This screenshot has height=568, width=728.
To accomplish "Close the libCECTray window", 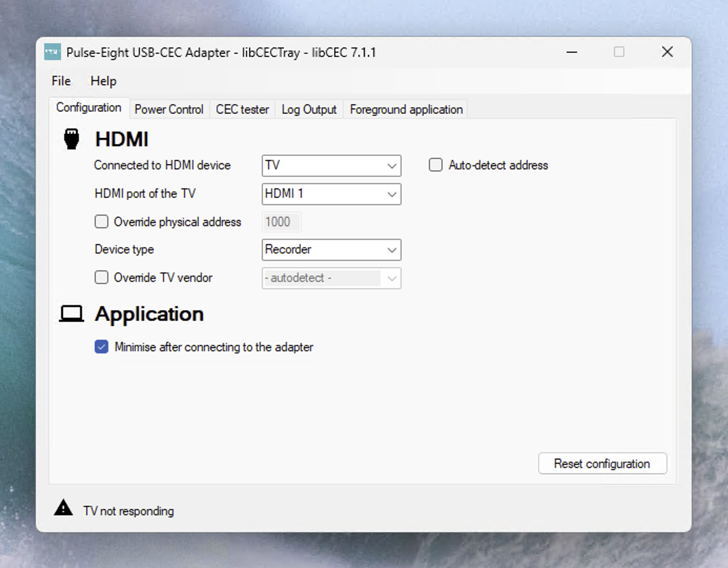I will tap(668, 52).
